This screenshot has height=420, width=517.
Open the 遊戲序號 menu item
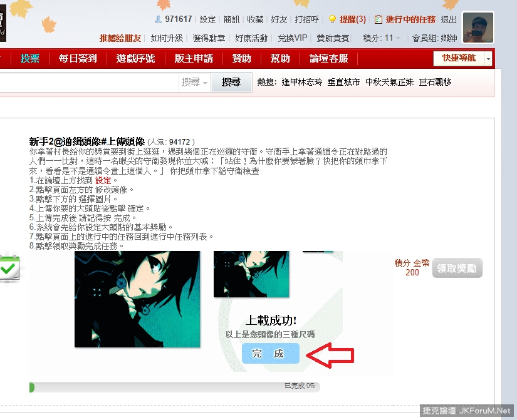point(136,58)
